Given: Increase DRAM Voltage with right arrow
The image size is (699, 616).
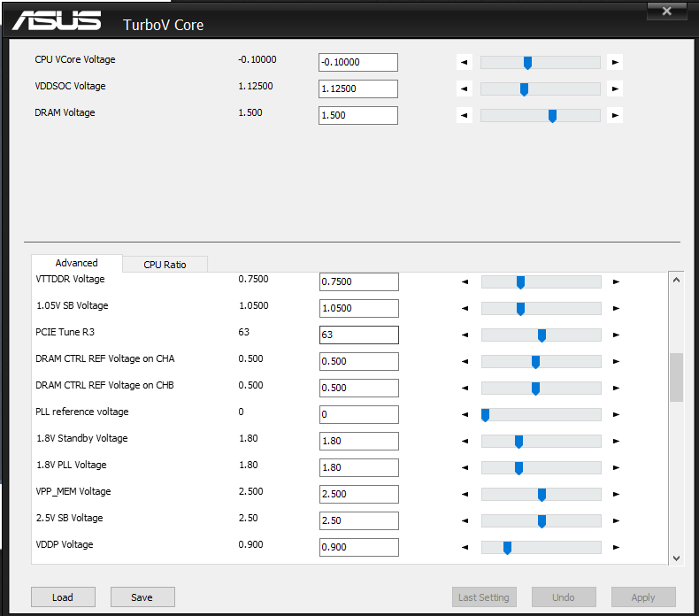Looking at the screenshot, I should (x=615, y=116).
